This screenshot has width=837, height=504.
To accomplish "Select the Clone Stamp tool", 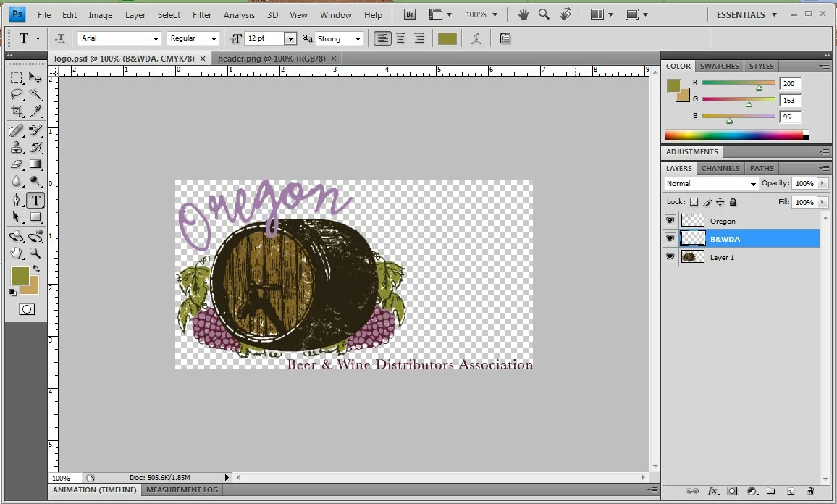I will 17,147.
